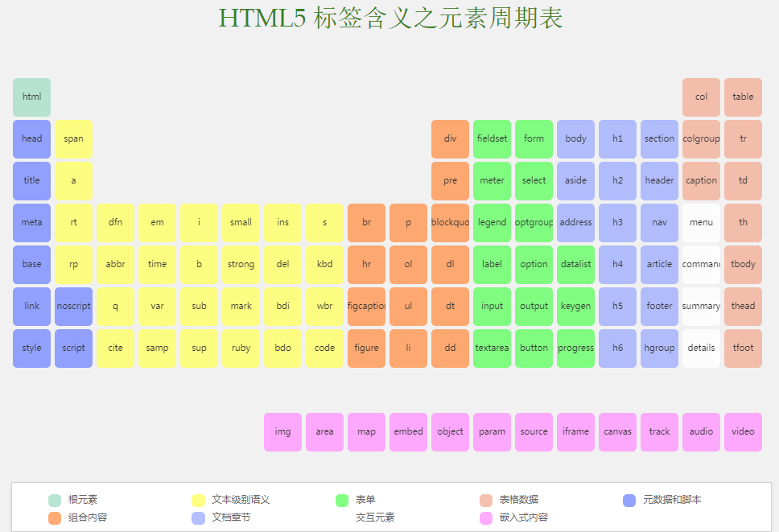Select the meta element tile

[x=32, y=222]
